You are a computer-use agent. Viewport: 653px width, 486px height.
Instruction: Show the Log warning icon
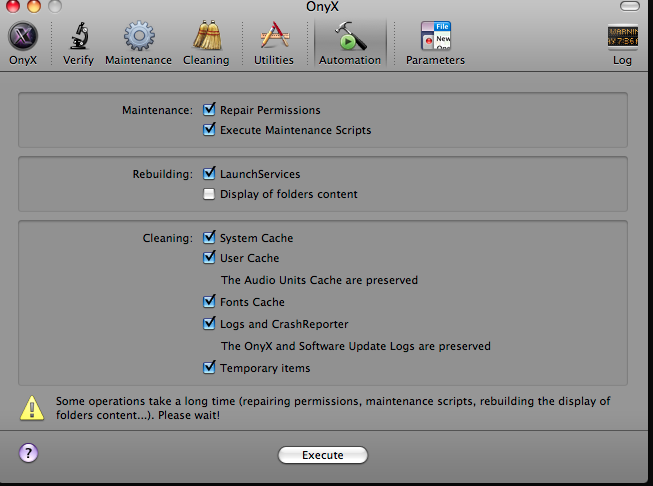pos(622,38)
